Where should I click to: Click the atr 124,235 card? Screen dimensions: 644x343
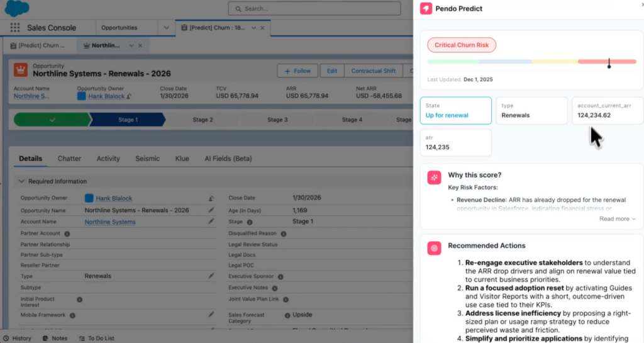[x=455, y=142]
